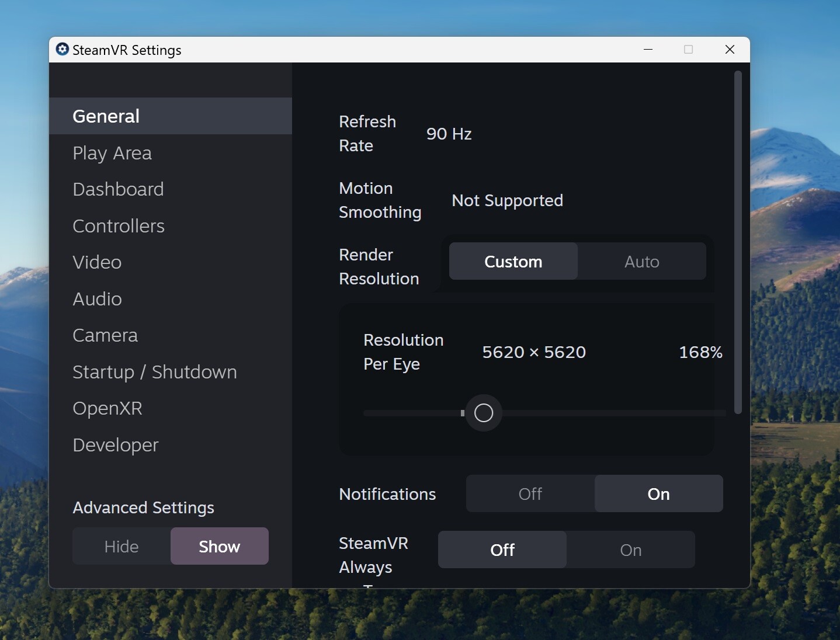Click the Refresh Rate label
840x640 pixels.
tap(367, 133)
